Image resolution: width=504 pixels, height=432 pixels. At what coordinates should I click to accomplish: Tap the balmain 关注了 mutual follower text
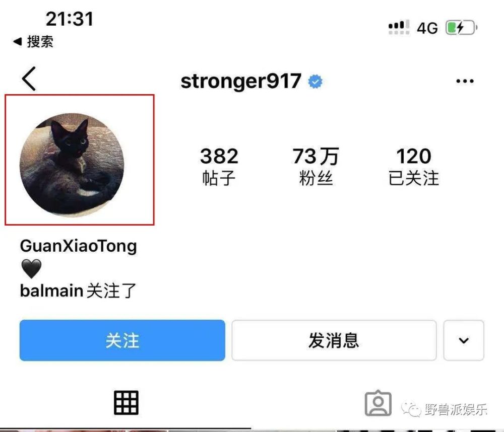78,291
